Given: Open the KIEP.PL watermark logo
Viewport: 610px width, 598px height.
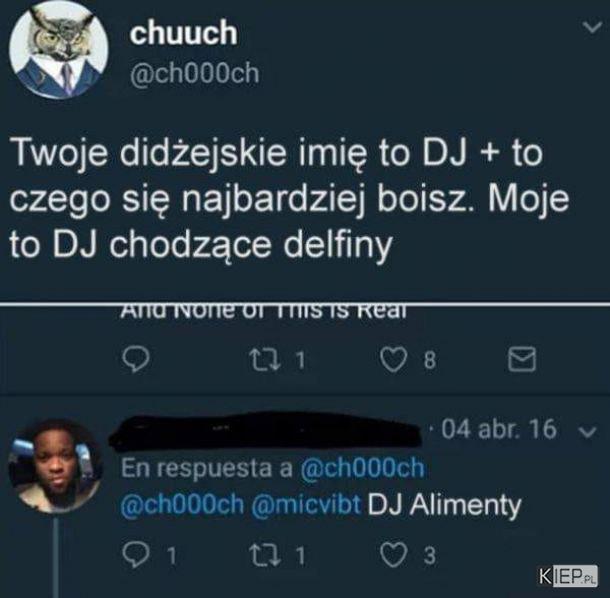Looking at the screenshot, I should pos(568,575).
